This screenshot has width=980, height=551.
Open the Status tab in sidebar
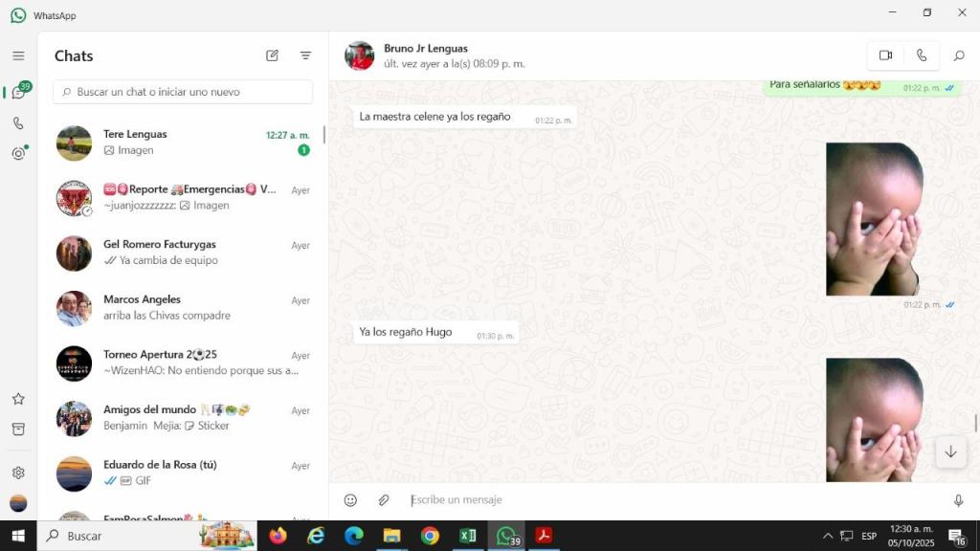point(18,153)
